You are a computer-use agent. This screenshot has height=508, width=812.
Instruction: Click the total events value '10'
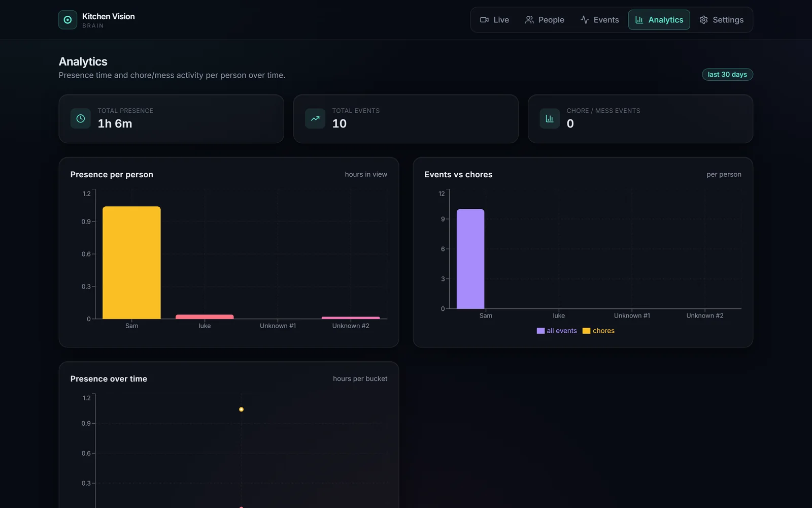point(340,124)
